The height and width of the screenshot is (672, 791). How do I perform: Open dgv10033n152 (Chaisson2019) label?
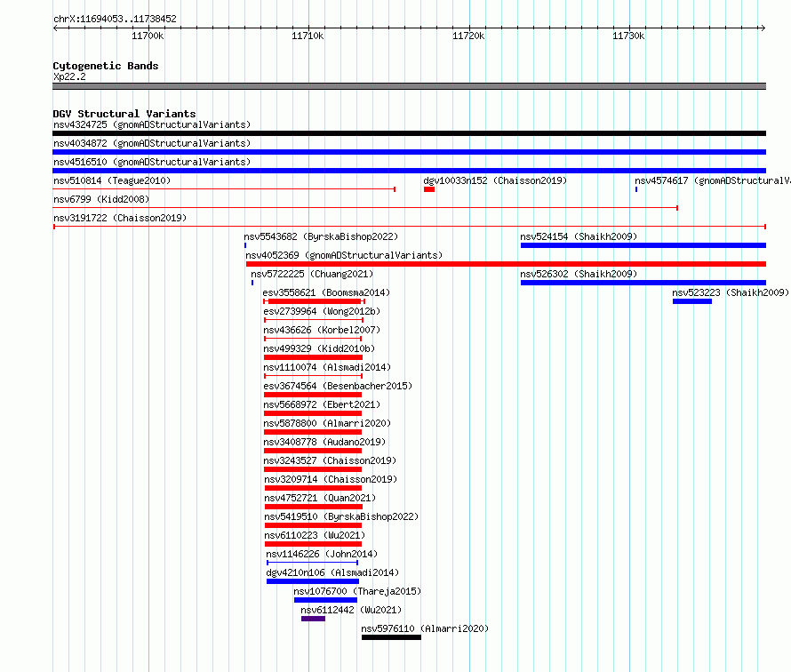pos(495,180)
